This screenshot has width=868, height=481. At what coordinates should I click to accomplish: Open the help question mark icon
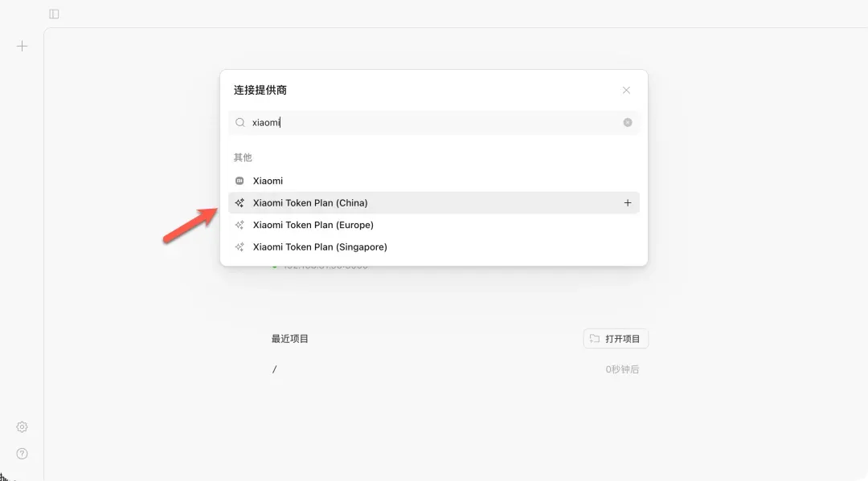tap(23, 454)
